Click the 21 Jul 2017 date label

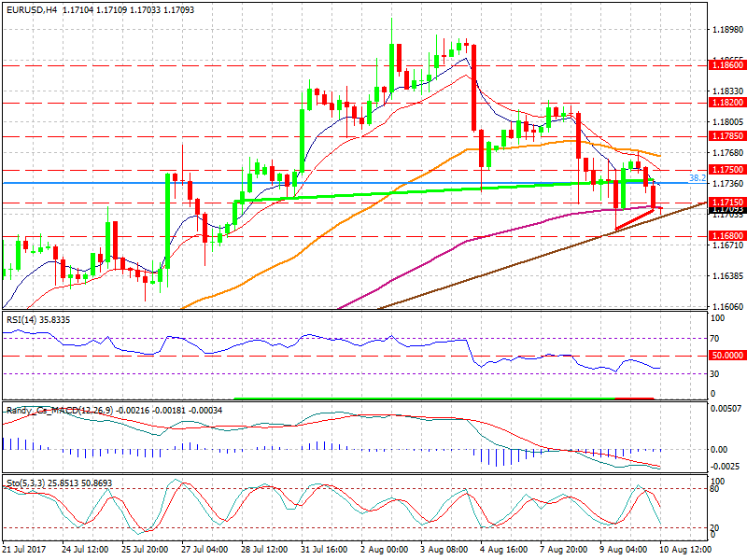(23, 551)
